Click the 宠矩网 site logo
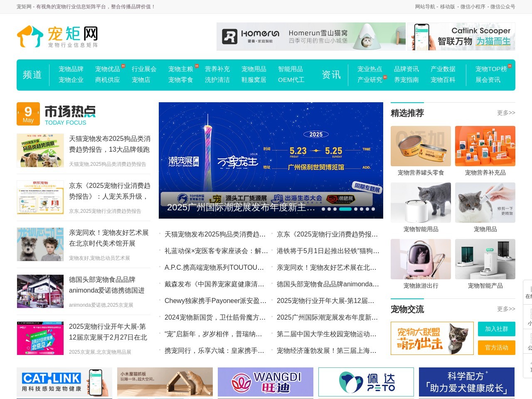Screen dimensions: 532x399 click(x=57, y=37)
